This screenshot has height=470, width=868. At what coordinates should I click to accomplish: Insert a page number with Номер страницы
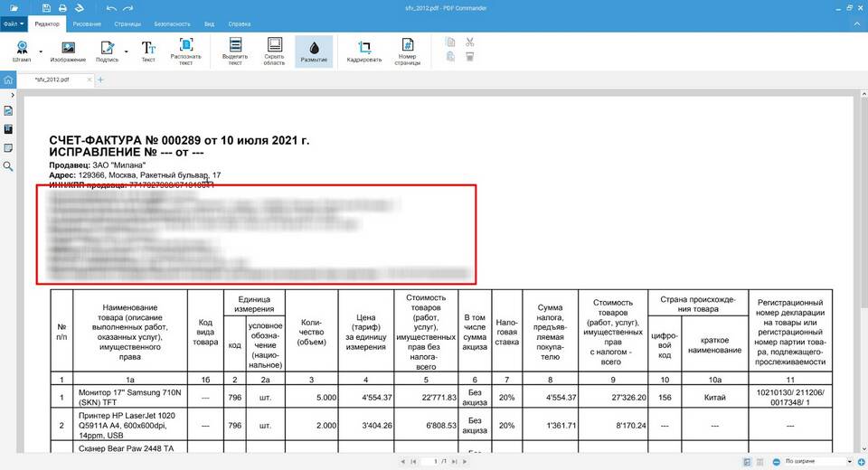tap(407, 52)
